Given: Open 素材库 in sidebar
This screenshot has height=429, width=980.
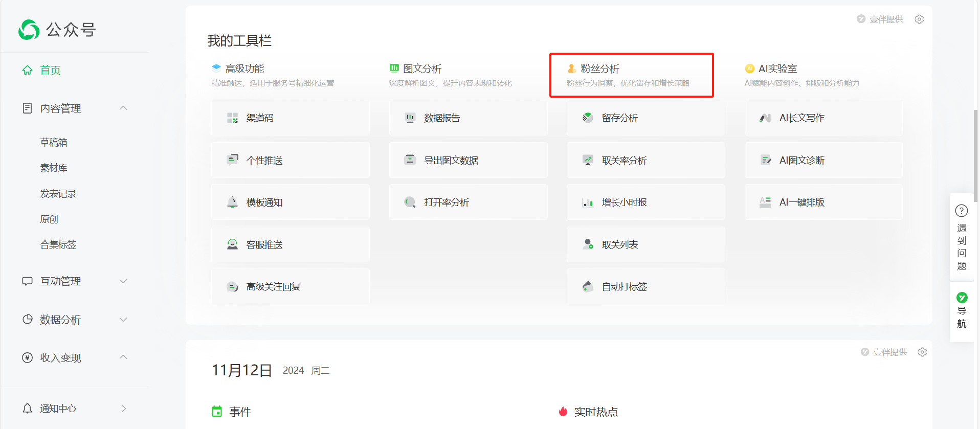Looking at the screenshot, I should click(x=54, y=168).
